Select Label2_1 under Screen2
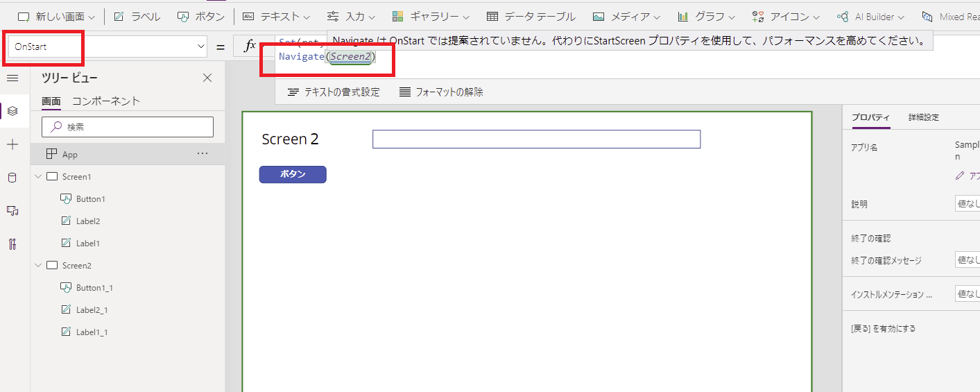980x392 pixels. pos(92,310)
